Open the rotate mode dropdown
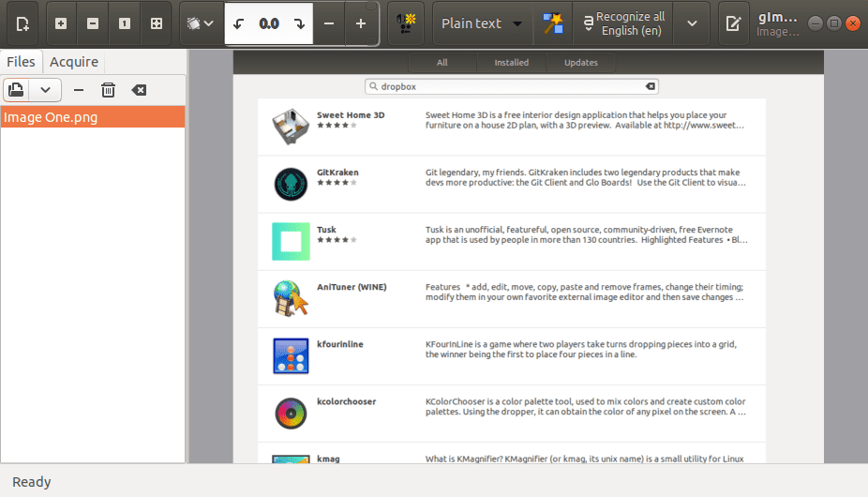868x497 pixels. pyautogui.click(x=201, y=23)
